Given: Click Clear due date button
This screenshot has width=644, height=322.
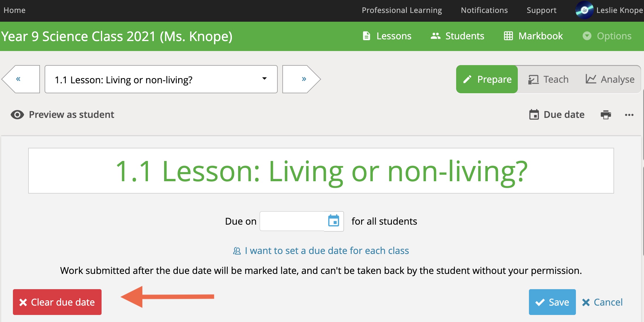Looking at the screenshot, I should (57, 302).
